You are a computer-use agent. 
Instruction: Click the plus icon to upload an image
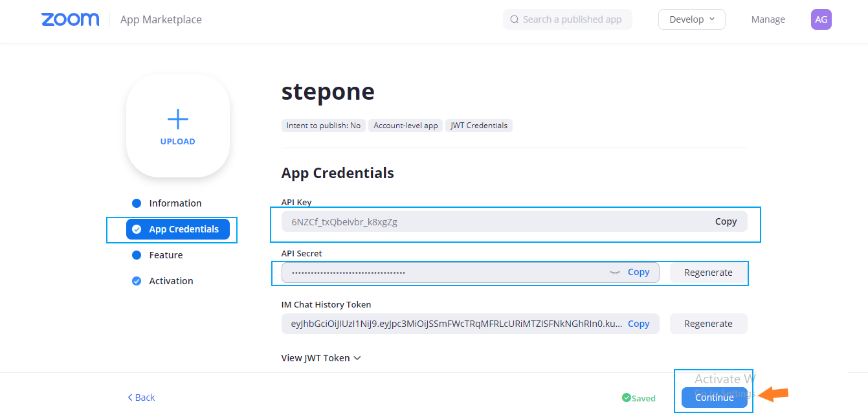tap(178, 119)
